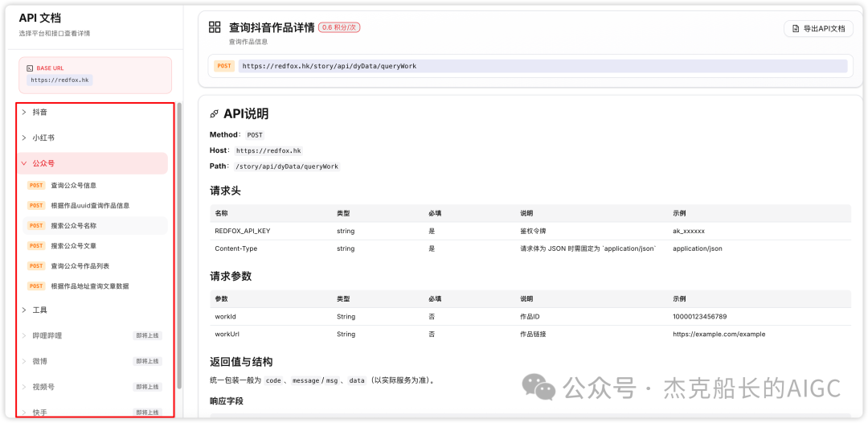
Task: Click the workId parameter cell
Action: tap(225, 317)
